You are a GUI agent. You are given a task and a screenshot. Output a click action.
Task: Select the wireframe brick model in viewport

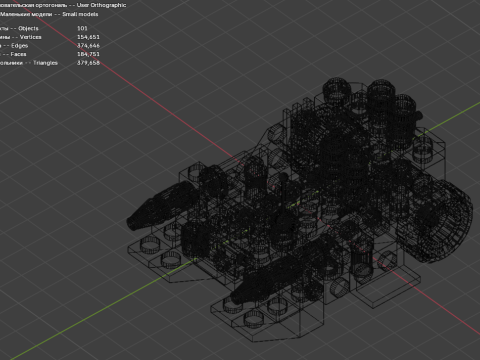[300, 210]
